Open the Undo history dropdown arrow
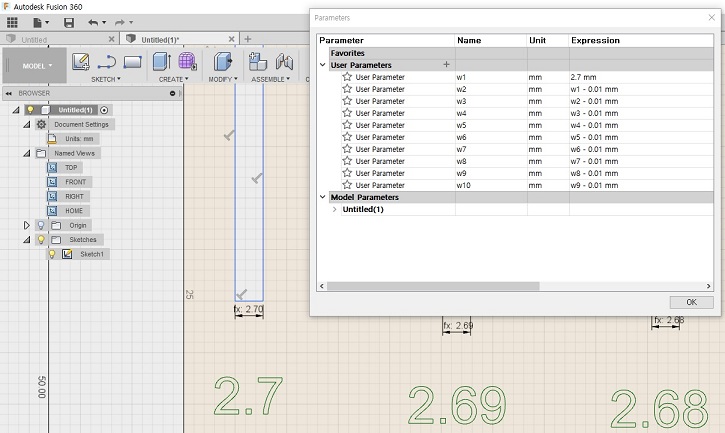 [104, 22]
